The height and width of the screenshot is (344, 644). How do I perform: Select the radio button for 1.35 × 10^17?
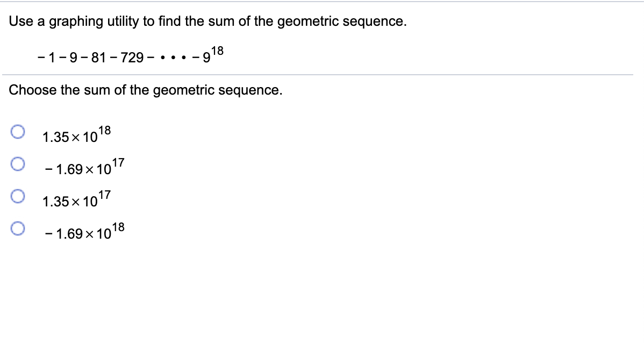tap(17, 197)
